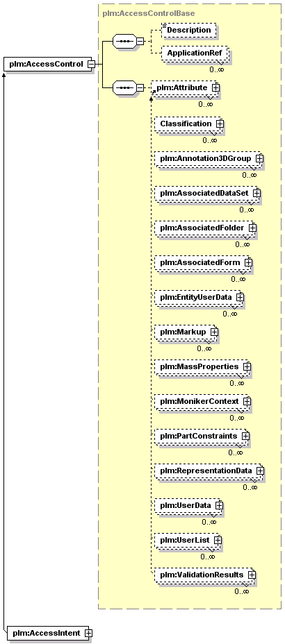Collapse the plm:AccessControl node
Viewport: 285px width, 644px height.
click(x=91, y=65)
